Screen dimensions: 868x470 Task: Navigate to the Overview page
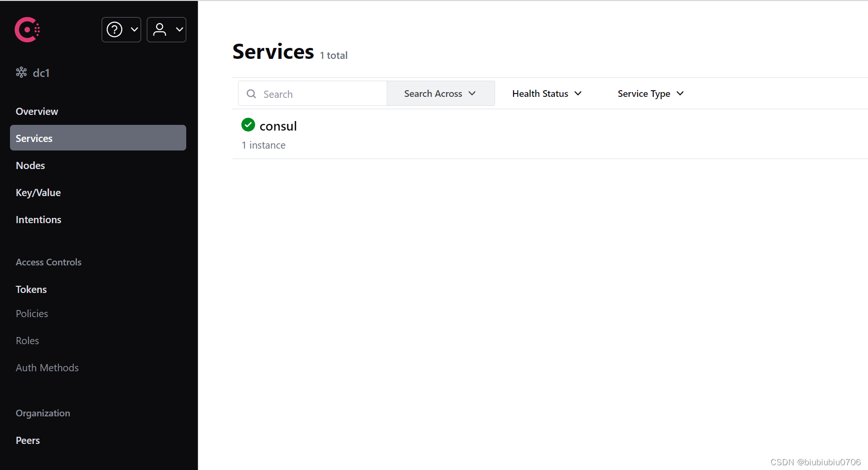[37, 111]
